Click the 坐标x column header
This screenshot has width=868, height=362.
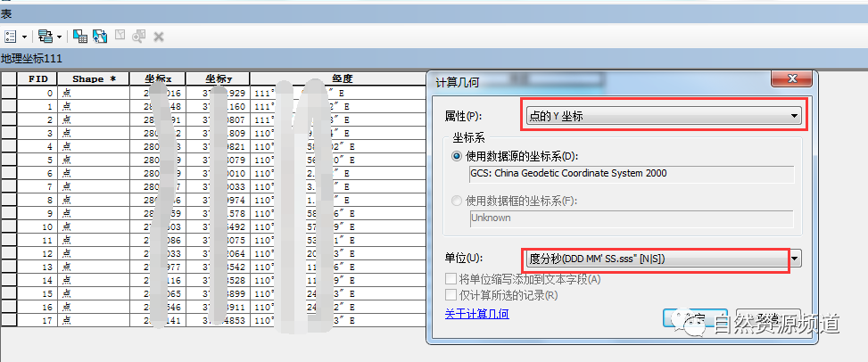[158, 78]
